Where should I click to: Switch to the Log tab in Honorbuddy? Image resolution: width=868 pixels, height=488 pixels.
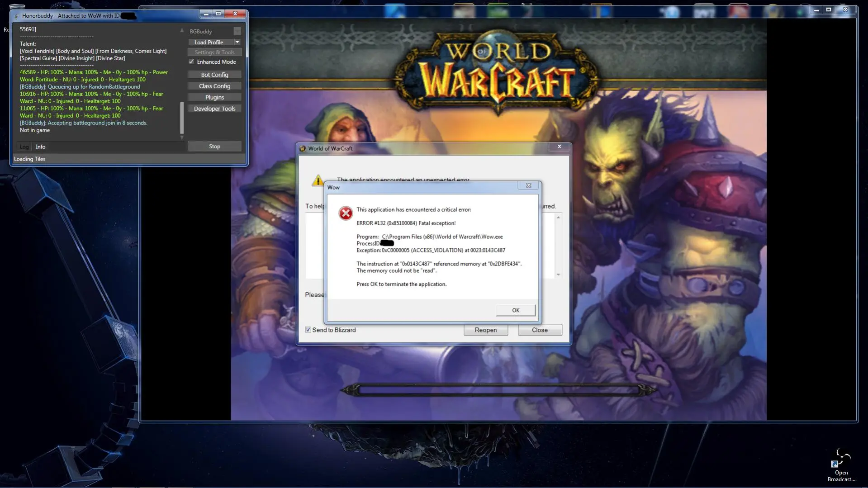point(24,147)
